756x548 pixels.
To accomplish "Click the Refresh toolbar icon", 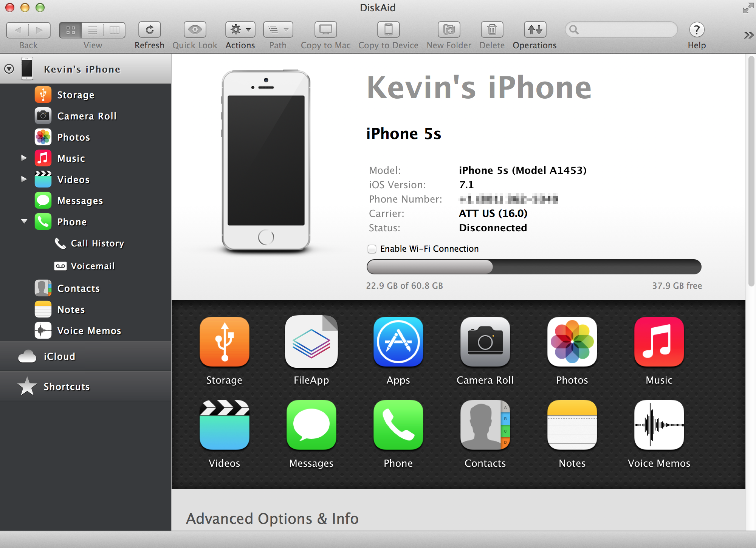I will click(x=149, y=30).
